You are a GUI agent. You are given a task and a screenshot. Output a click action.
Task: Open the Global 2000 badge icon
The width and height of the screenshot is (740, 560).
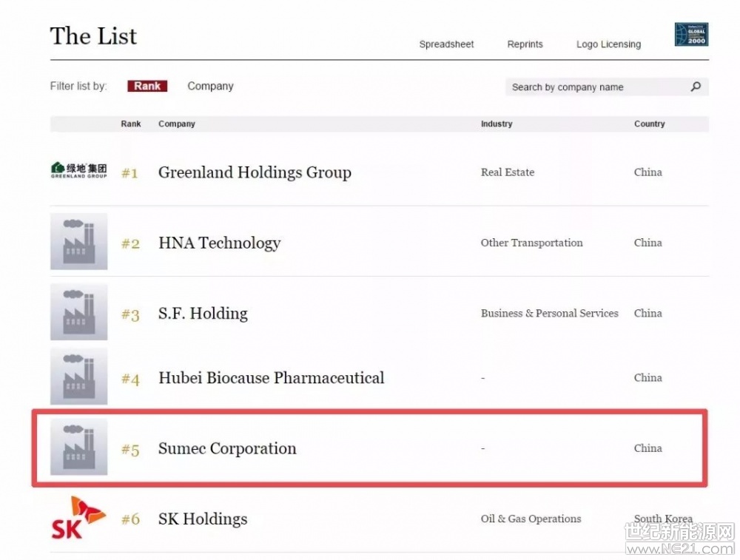[691, 35]
